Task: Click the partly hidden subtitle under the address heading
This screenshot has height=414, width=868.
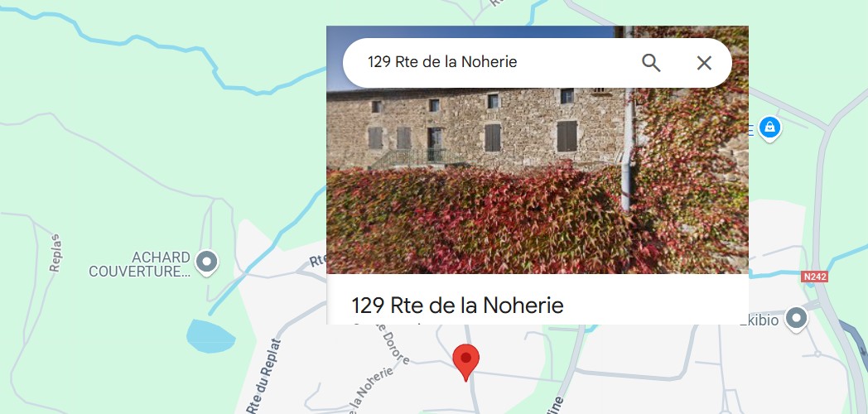Action: 388,322
